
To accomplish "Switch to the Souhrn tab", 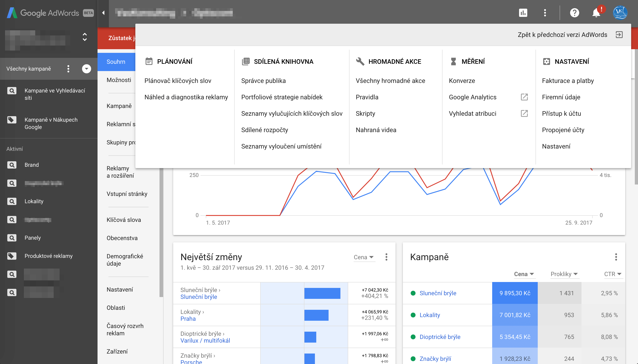I will click(x=116, y=62).
